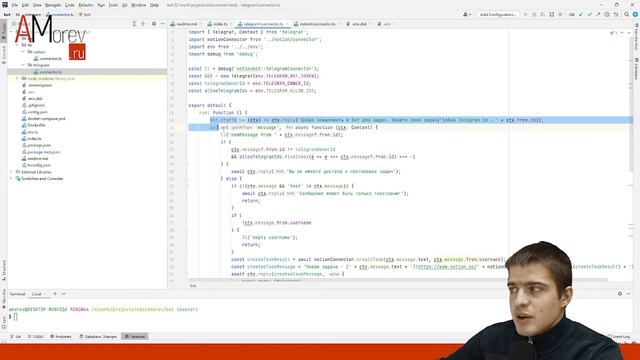Hide the terminal panel with minus icon

pos(629,294)
